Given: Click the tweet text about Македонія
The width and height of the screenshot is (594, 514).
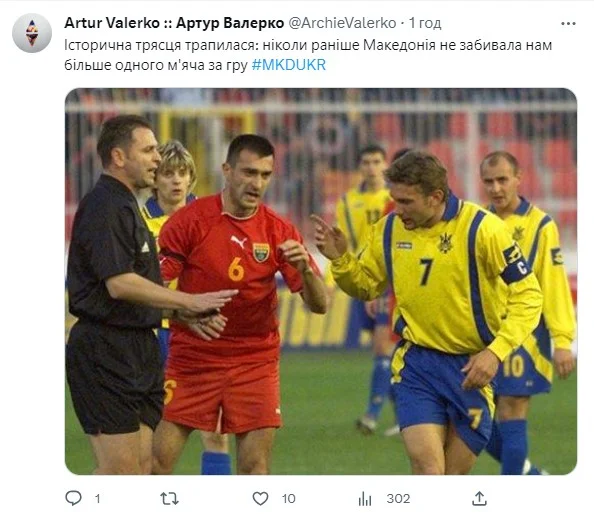Looking at the screenshot, I should tap(308, 55).
